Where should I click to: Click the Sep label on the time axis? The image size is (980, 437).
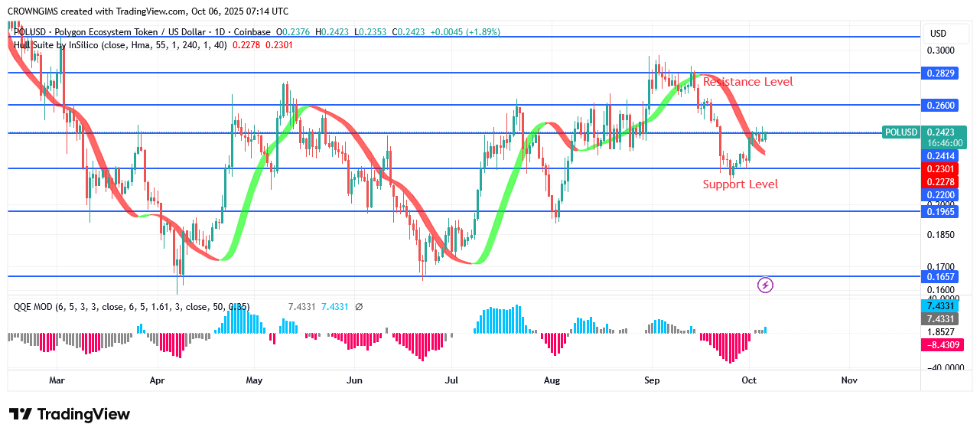click(652, 380)
